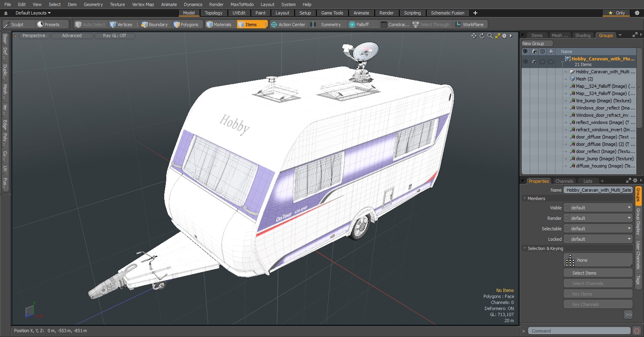Image resolution: width=644 pixels, height=337 pixels.
Task: Activate Items selection mode
Action: (x=252, y=25)
